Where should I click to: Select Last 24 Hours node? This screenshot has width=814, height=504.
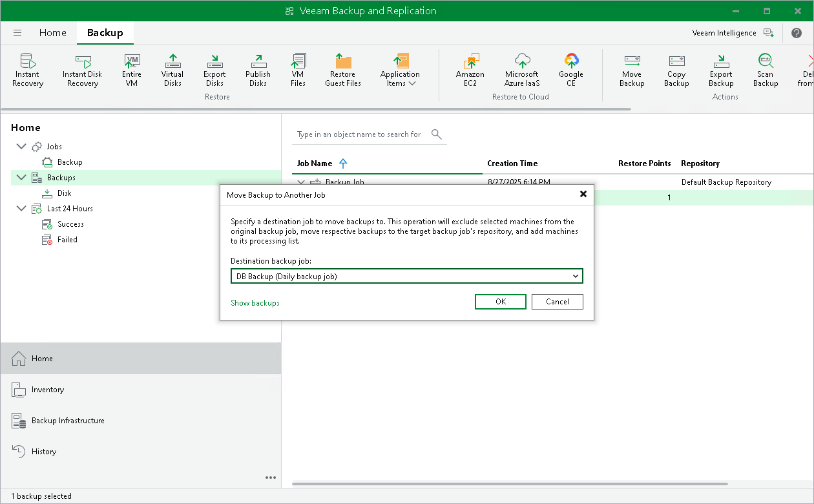click(70, 209)
